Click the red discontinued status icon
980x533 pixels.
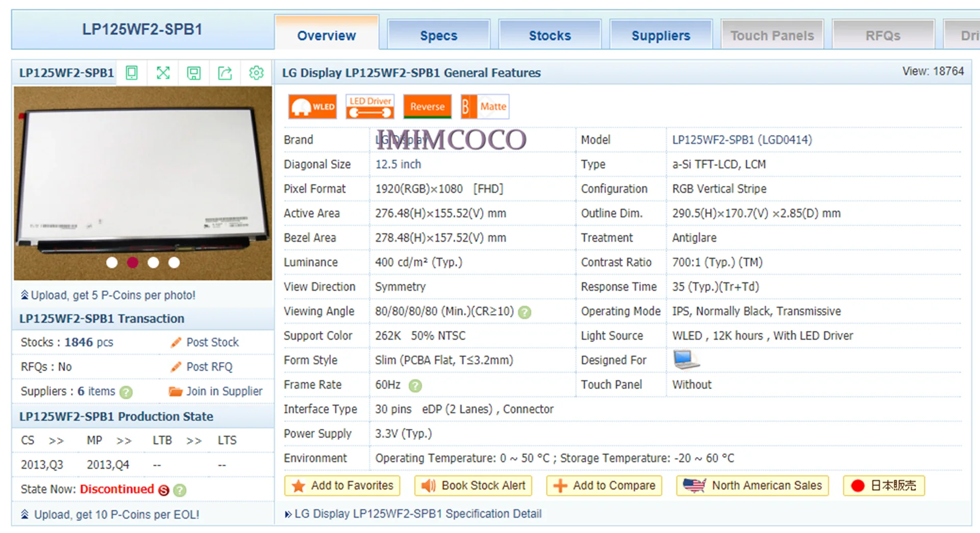(x=163, y=490)
